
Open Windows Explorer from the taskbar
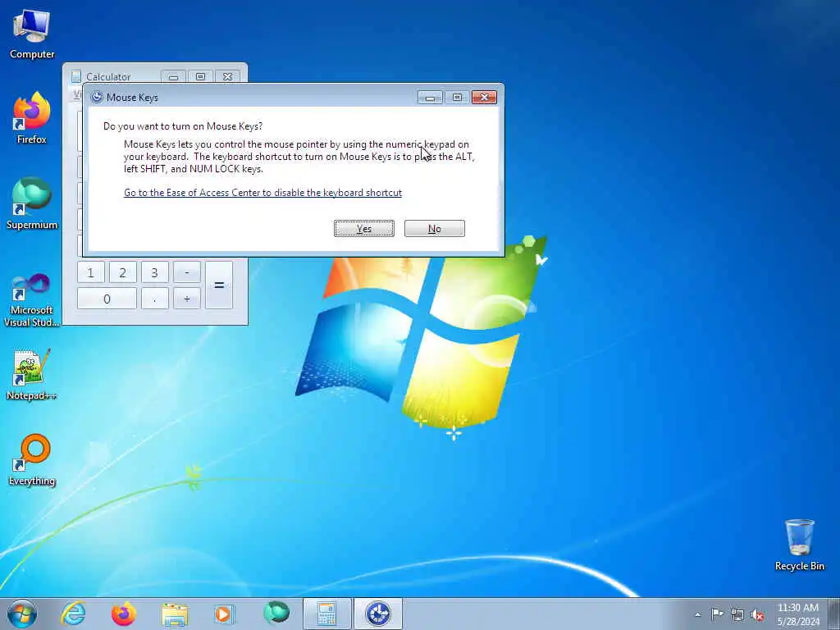point(175,614)
